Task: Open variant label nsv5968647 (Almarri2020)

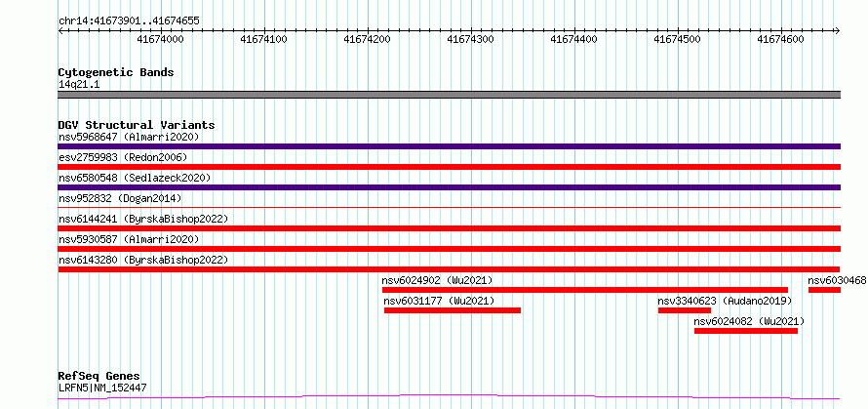Action: click(129, 137)
